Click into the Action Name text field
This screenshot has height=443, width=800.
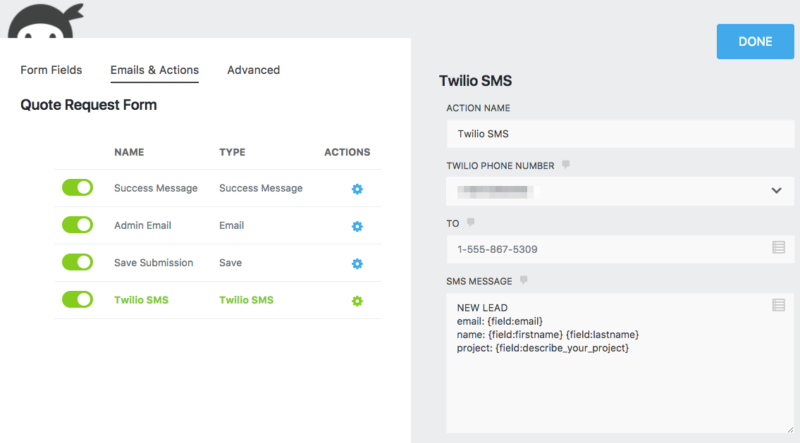point(620,134)
